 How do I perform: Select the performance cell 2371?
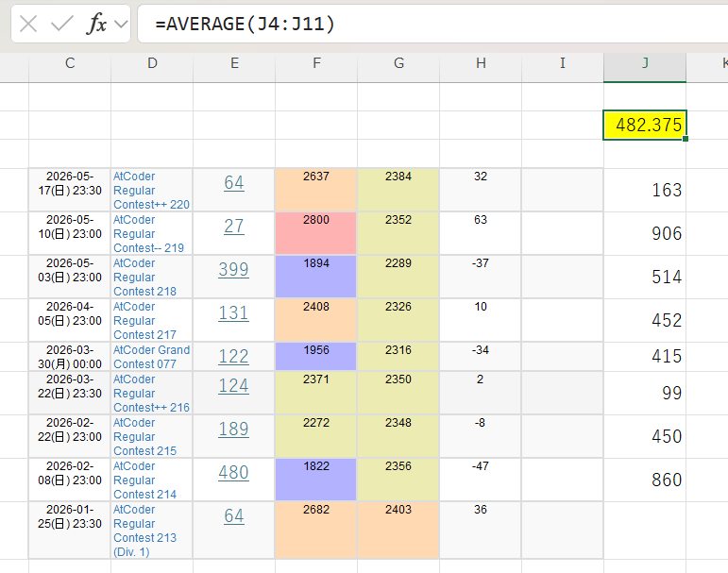(316, 393)
